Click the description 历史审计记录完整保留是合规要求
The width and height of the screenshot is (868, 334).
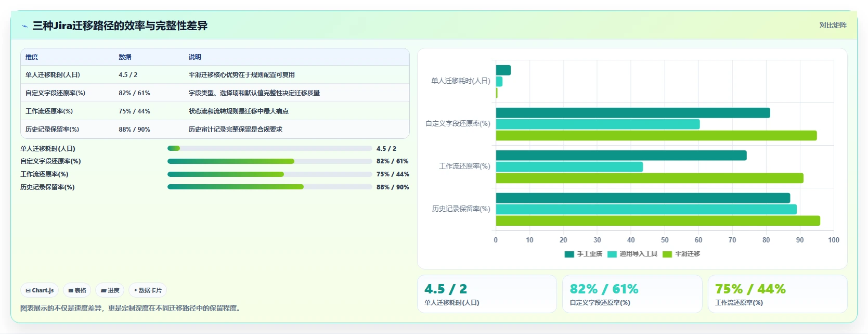[236, 130]
